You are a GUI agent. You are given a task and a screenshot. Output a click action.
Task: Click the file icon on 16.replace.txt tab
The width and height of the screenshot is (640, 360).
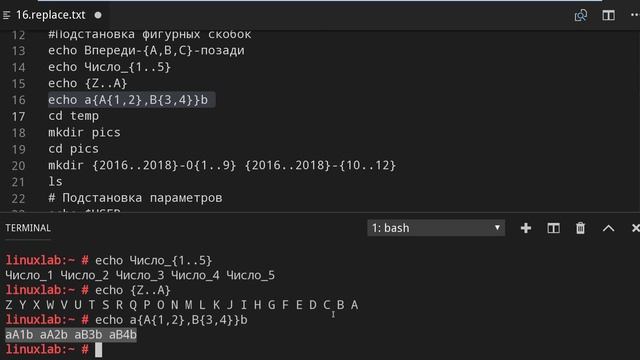(x=6, y=15)
